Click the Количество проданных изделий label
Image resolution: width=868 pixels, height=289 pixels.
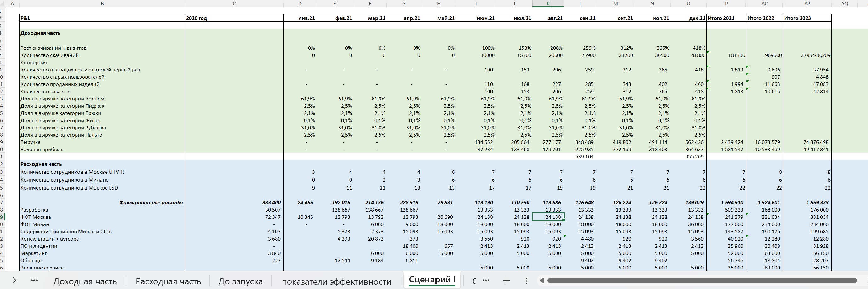click(x=60, y=84)
